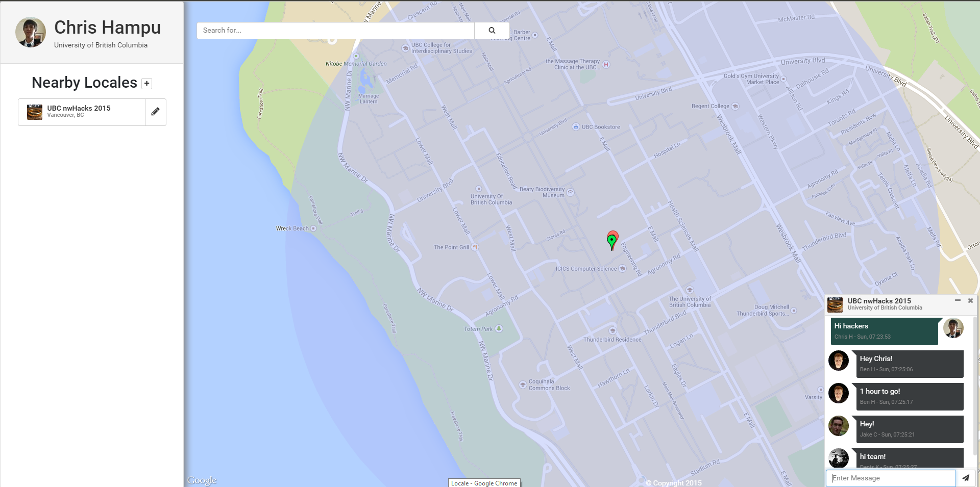
Task: Click the chat header nwHacks thumbnail image
Action: (835, 304)
